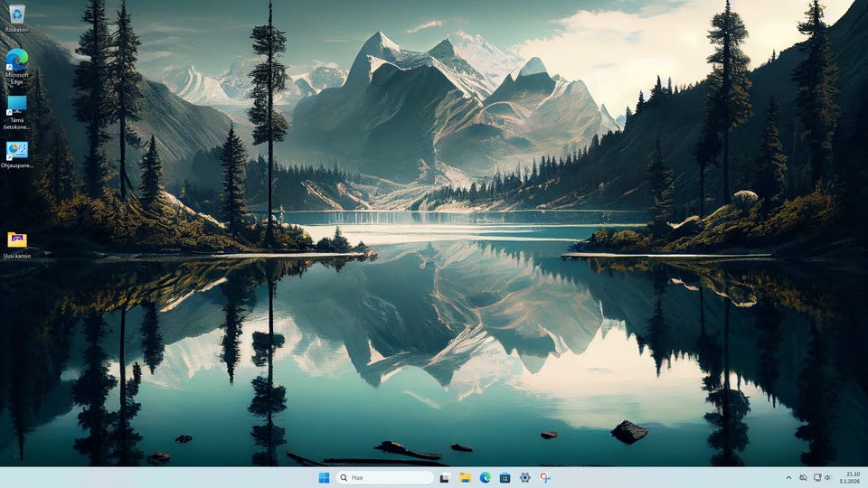Open network status tray icon
The height and width of the screenshot is (488, 868).
tap(817, 477)
